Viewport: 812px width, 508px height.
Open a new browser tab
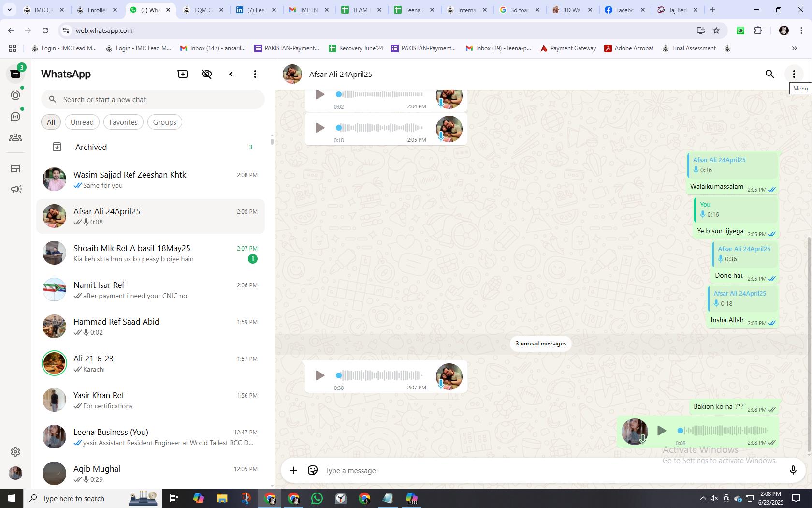coord(713,10)
